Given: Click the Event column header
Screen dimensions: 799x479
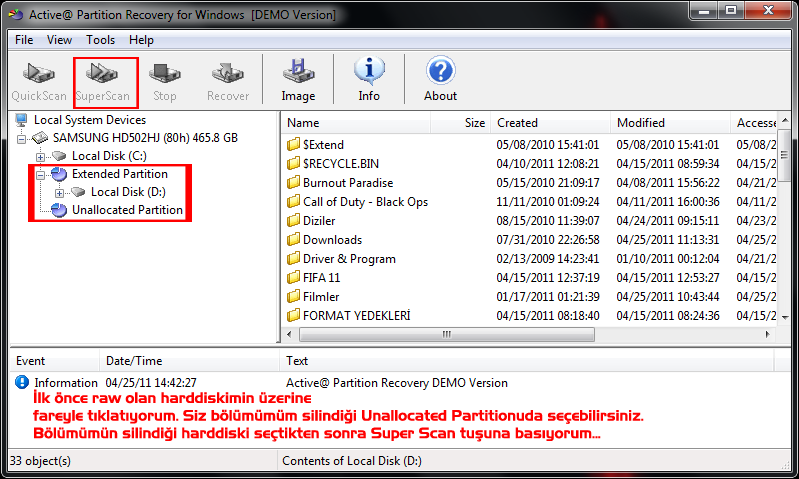Looking at the screenshot, I should [55, 361].
